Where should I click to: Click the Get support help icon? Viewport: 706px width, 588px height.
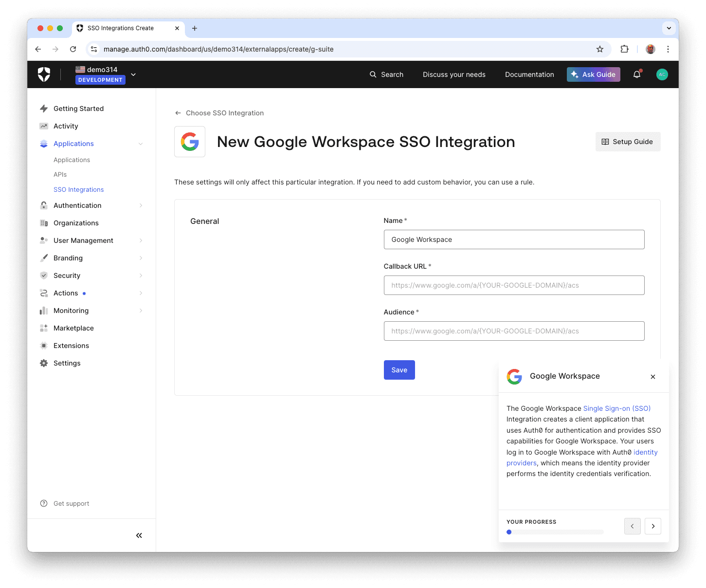44,503
